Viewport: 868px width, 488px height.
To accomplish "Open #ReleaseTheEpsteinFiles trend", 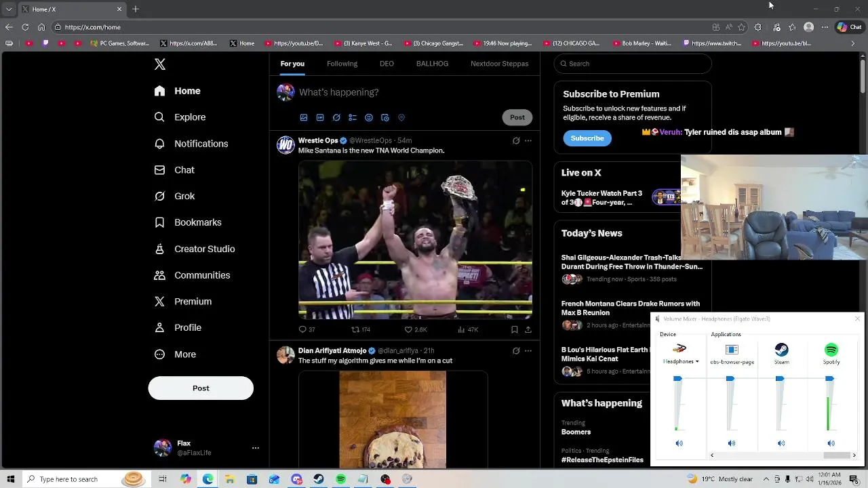I will (602, 460).
